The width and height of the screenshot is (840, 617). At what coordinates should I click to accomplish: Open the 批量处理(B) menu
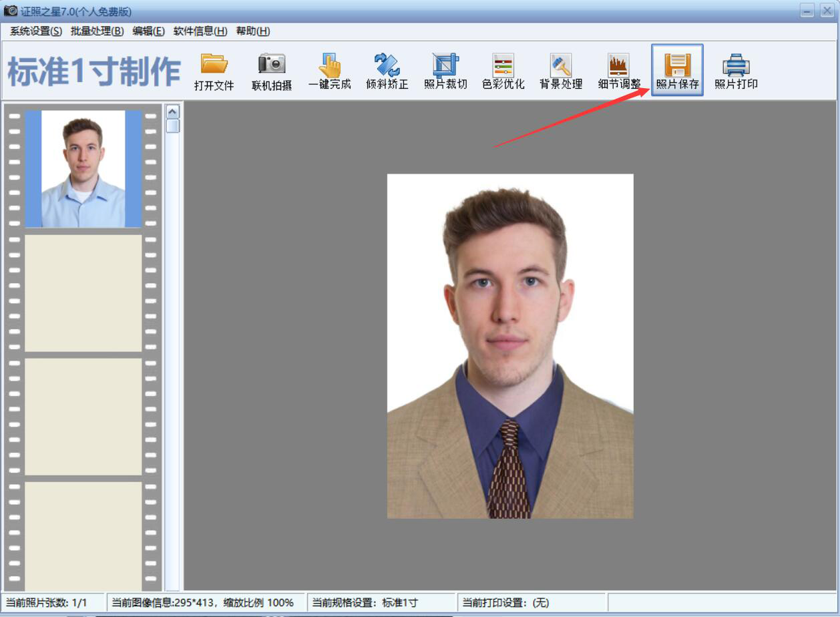click(x=97, y=31)
